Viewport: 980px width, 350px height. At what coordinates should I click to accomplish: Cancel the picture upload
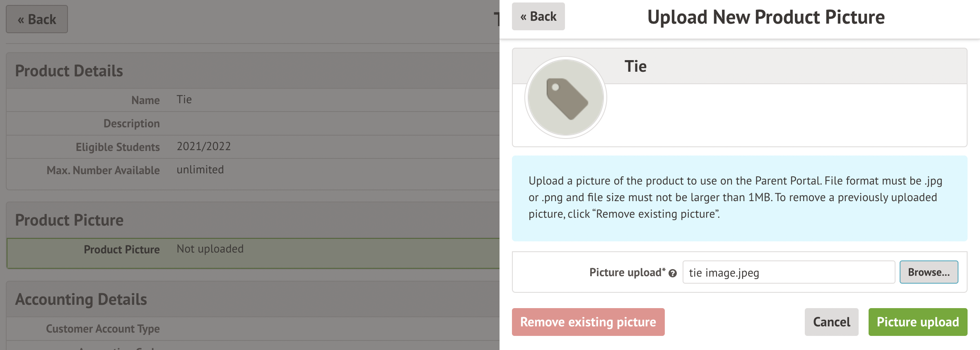pyautogui.click(x=831, y=322)
